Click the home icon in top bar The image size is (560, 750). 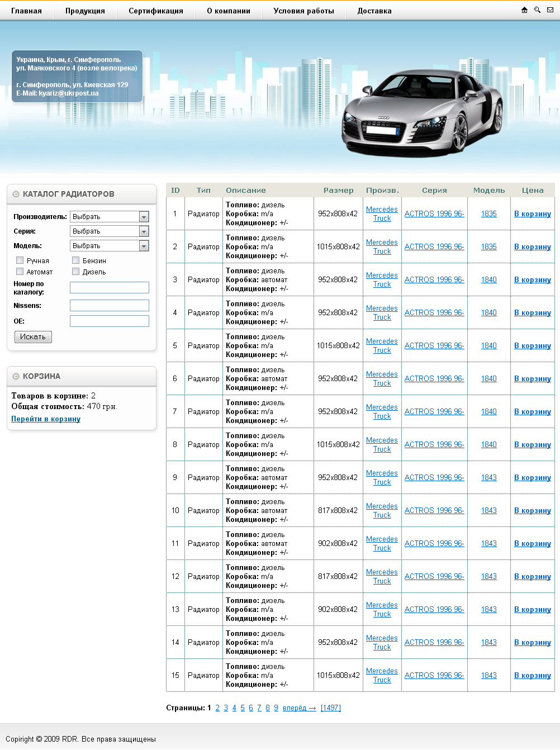[x=524, y=10]
